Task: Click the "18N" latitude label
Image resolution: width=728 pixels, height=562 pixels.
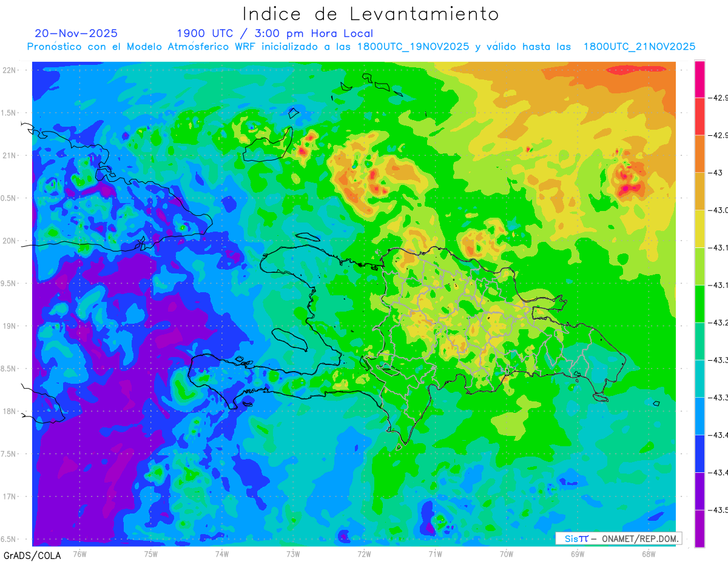Action: pos(8,411)
